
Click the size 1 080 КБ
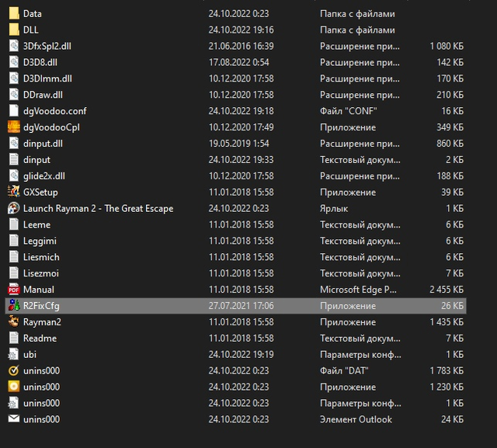pos(447,46)
